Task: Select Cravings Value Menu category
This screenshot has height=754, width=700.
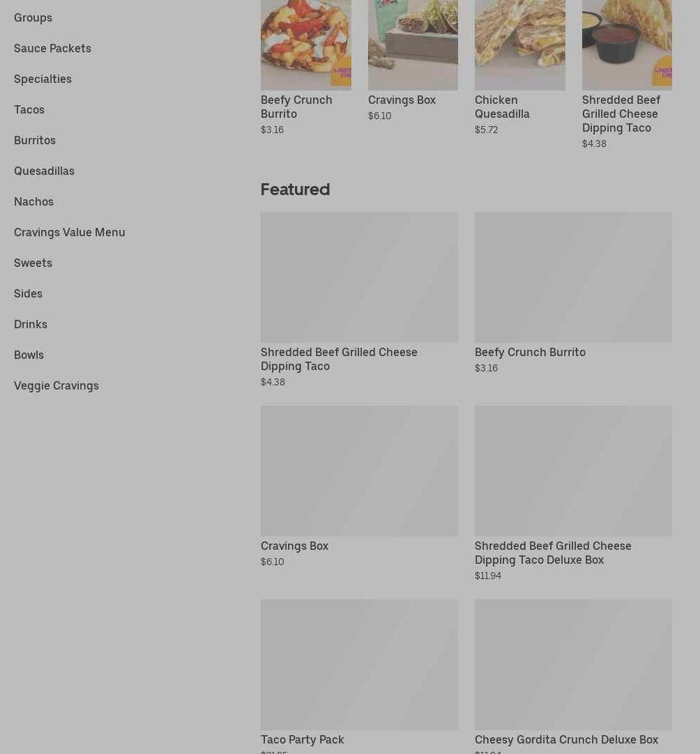Action: click(70, 232)
